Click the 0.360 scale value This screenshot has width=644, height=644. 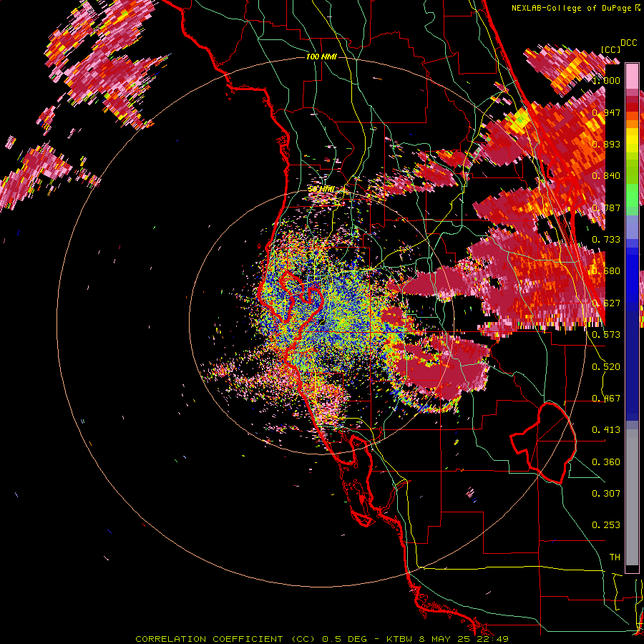tap(606, 462)
